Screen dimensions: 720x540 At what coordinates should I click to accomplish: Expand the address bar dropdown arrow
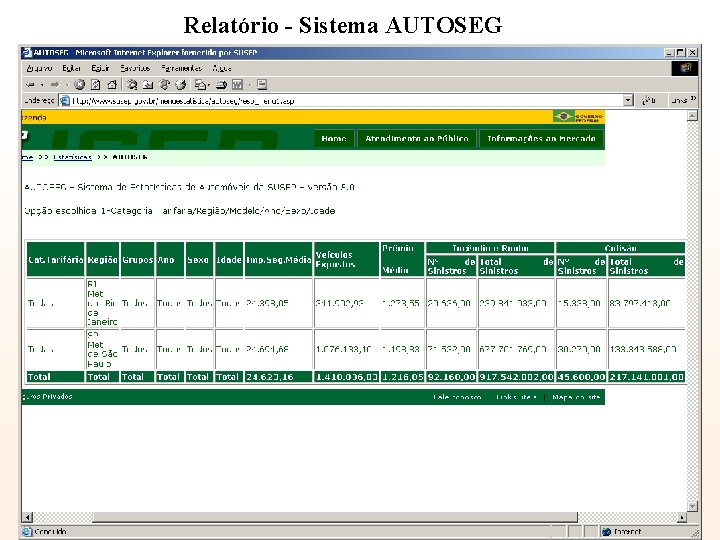pos(628,100)
